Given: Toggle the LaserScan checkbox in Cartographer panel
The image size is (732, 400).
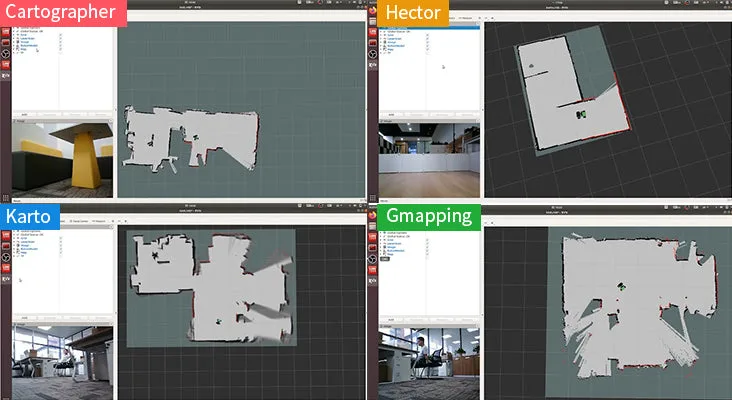Looking at the screenshot, I should (x=61, y=38).
